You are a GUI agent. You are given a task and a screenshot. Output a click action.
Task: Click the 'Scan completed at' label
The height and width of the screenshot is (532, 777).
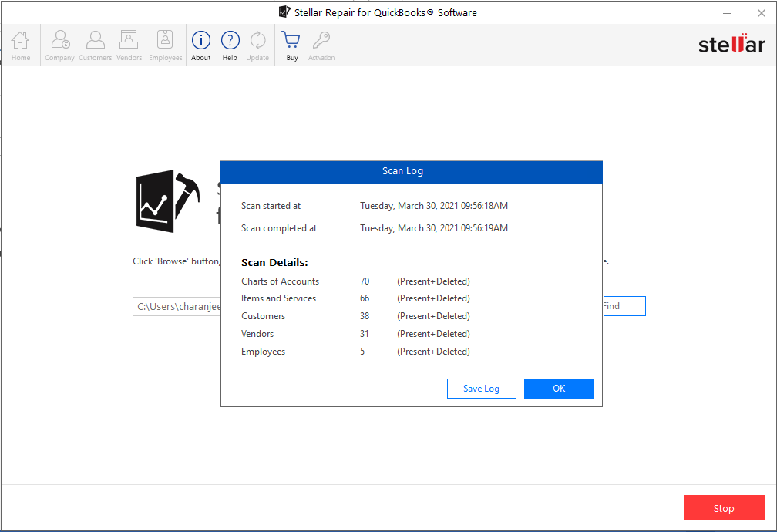pyautogui.click(x=278, y=228)
